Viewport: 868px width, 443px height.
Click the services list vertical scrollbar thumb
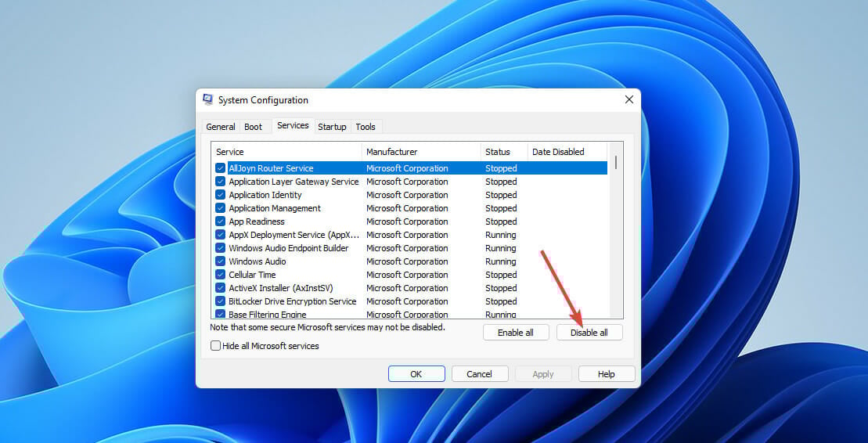(x=615, y=162)
